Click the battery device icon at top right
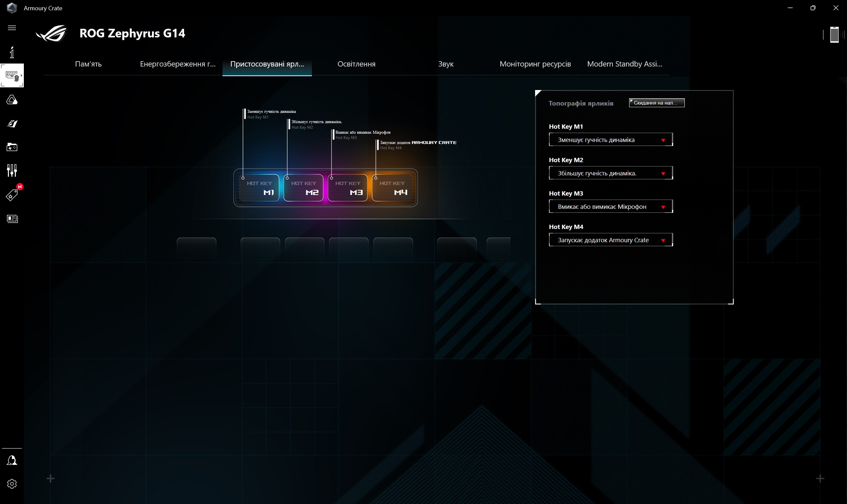This screenshot has height=504, width=847. coord(834,34)
